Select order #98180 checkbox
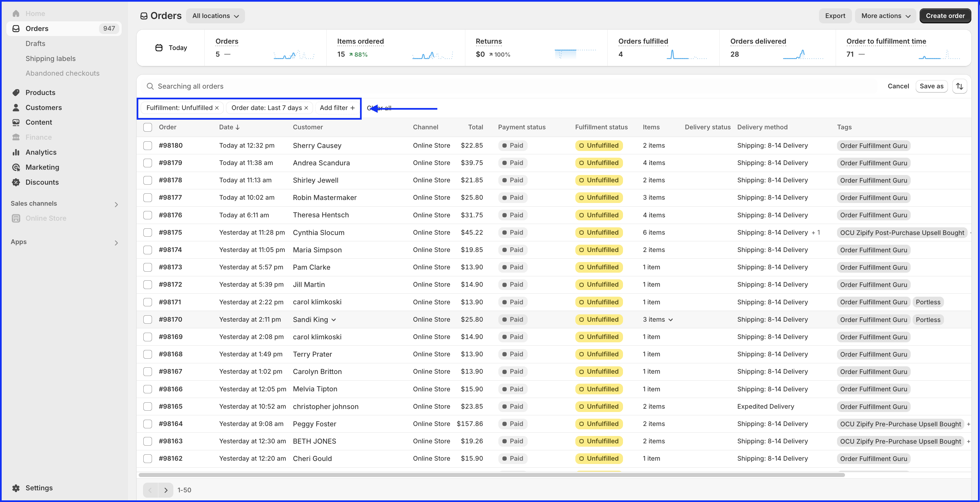Image resolution: width=980 pixels, height=502 pixels. tap(148, 146)
